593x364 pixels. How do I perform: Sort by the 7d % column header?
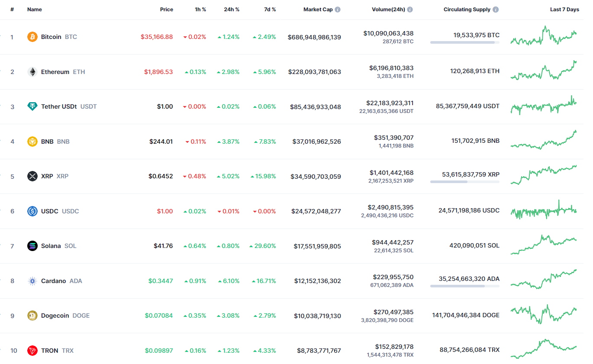pyautogui.click(x=270, y=10)
